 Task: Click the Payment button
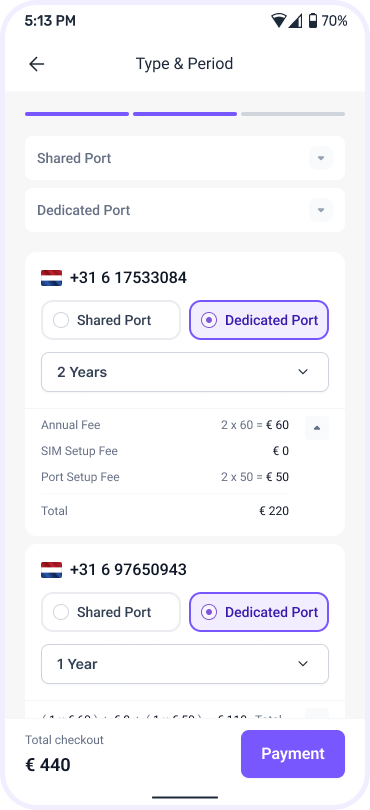[293, 754]
